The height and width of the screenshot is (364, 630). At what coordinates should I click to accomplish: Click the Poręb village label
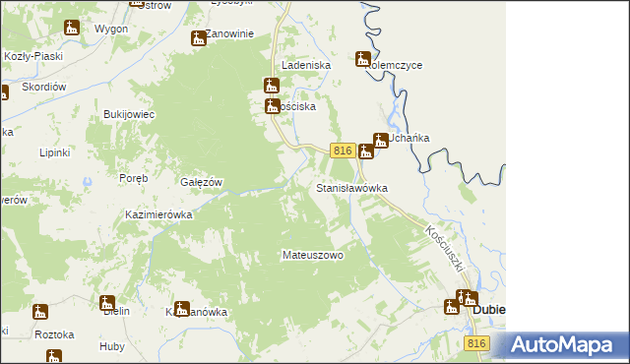click(x=134, y=179)
